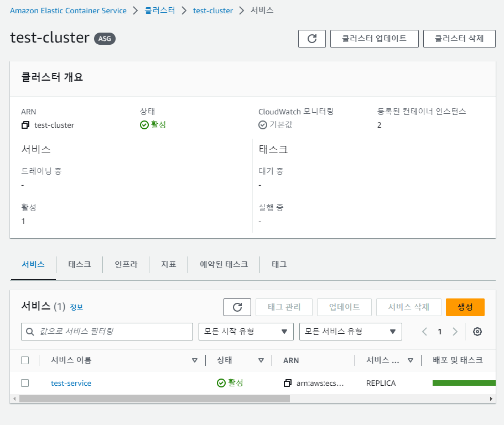504x425 pixels.
Task: Switch to the 인프라 tab
Action: [x=126, y=265]
